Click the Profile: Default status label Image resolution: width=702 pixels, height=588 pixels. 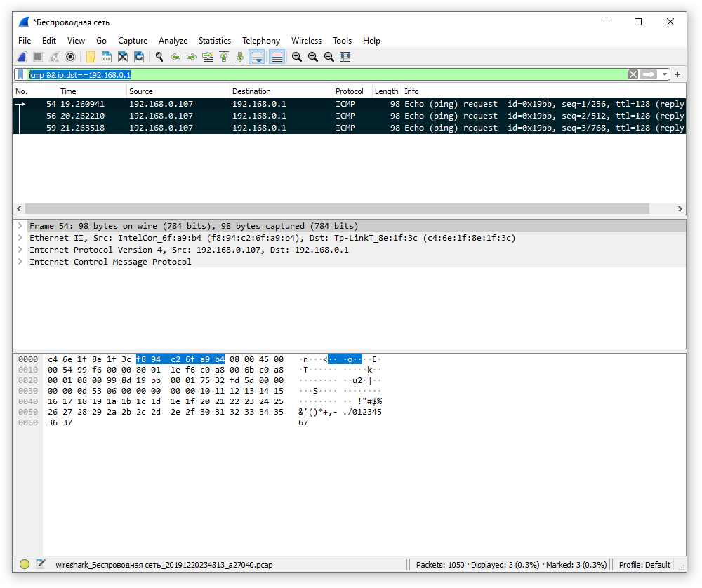[644, 565]
